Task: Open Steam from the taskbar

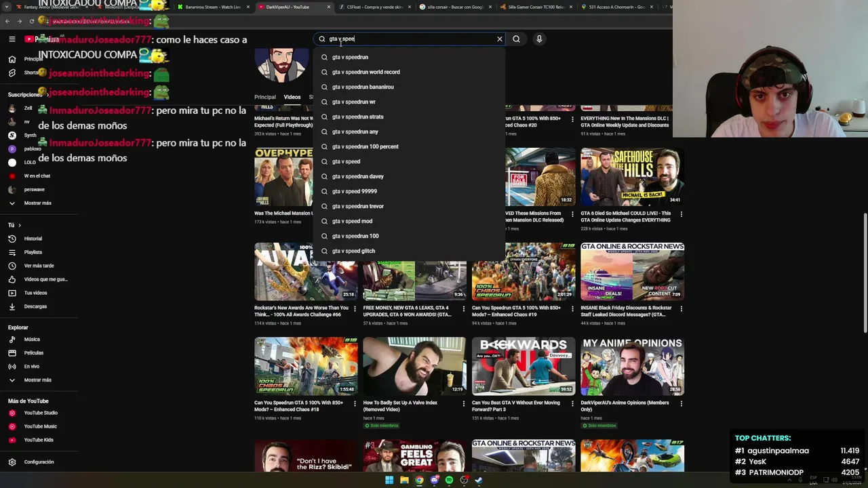Action: (479, 480)
